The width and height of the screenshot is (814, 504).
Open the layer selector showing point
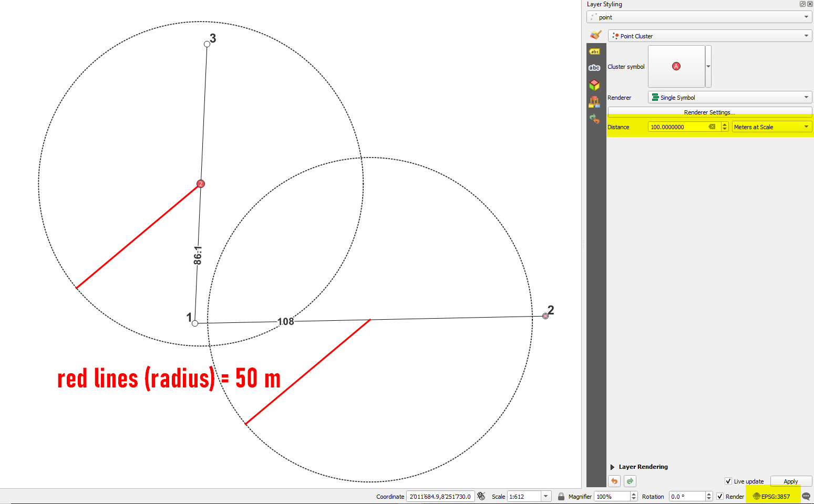[699, 17]
